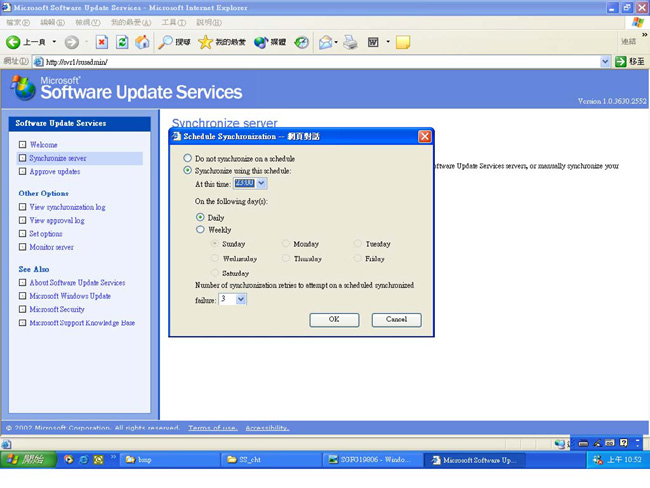Close the Schedule Synchronization dialog
650x488 pixels.
point(425,136)
